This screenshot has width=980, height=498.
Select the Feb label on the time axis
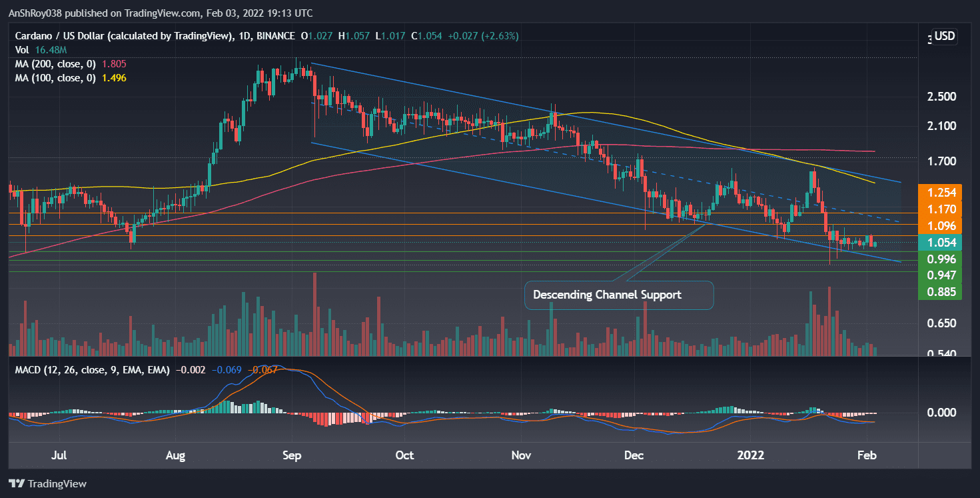(867, 455)
